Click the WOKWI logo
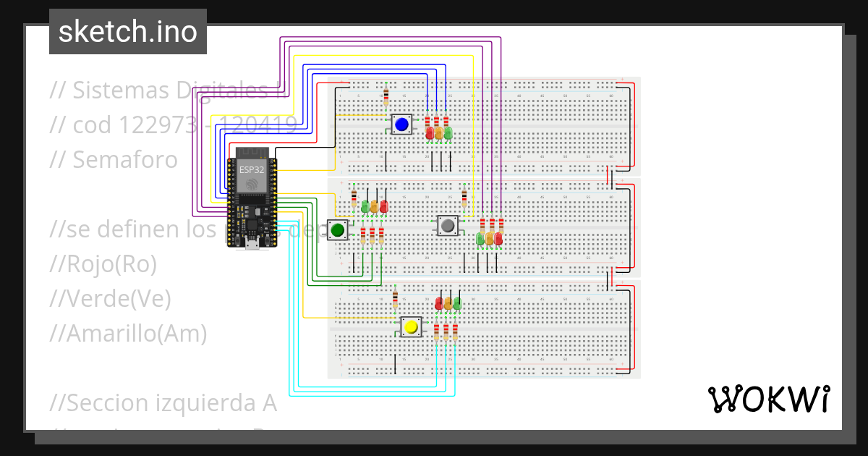This screenshot has height=456, width=868. [769, 399]
